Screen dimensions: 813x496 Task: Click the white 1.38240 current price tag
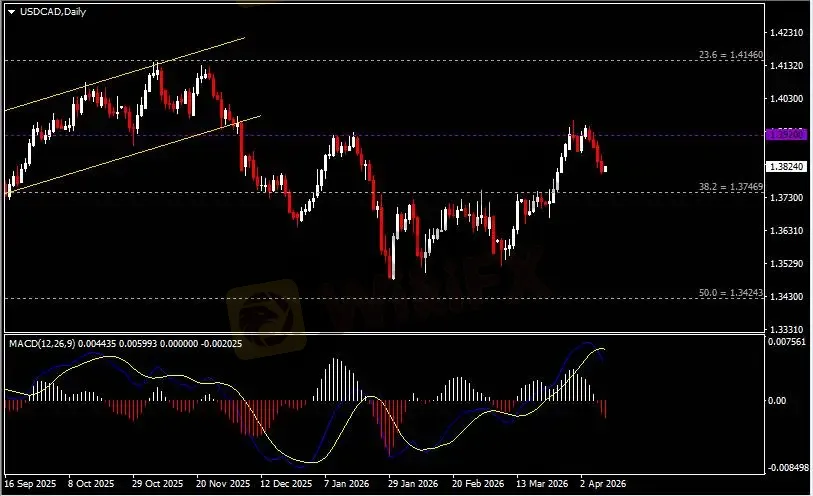pos(782,167)
